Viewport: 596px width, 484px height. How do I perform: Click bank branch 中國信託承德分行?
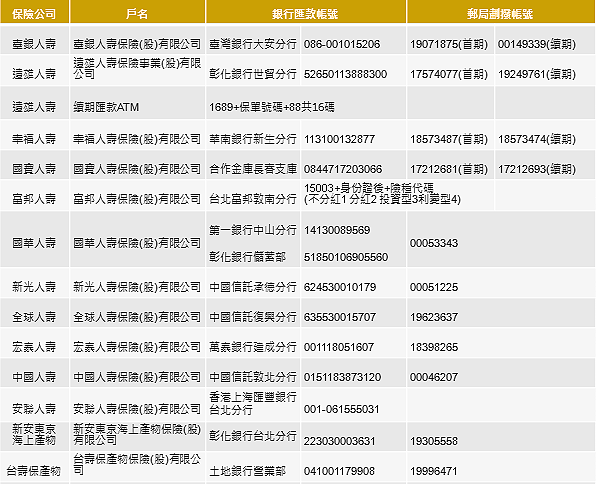point(253,287)
